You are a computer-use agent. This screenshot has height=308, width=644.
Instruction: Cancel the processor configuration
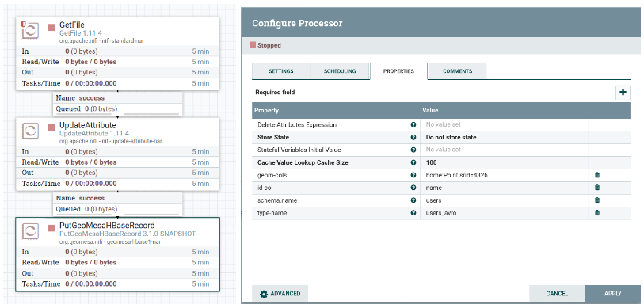coord(557,294)
